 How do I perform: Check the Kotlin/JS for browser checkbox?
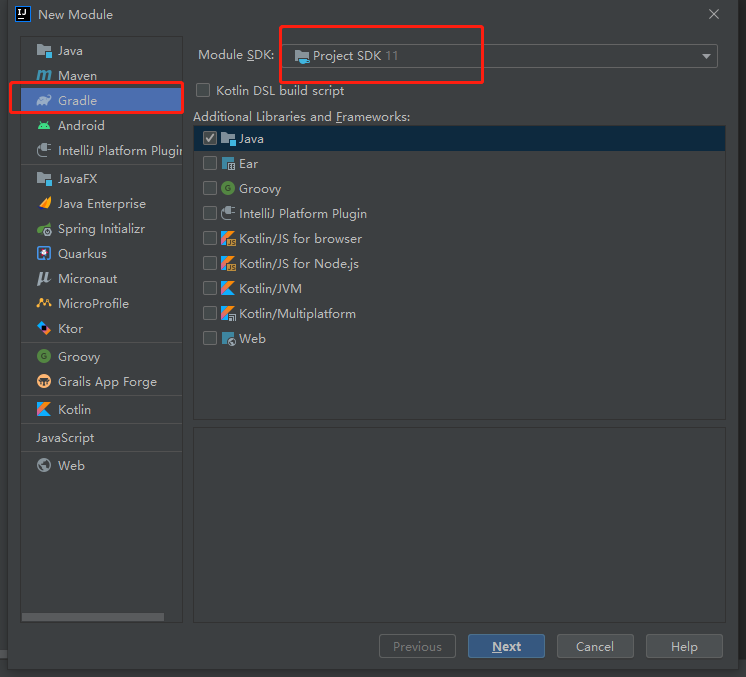click(x=210, y=238)
